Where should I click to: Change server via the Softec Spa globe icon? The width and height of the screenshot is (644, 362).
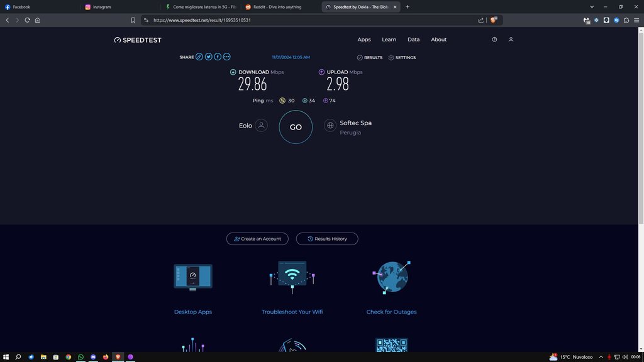tap(330, 126)
